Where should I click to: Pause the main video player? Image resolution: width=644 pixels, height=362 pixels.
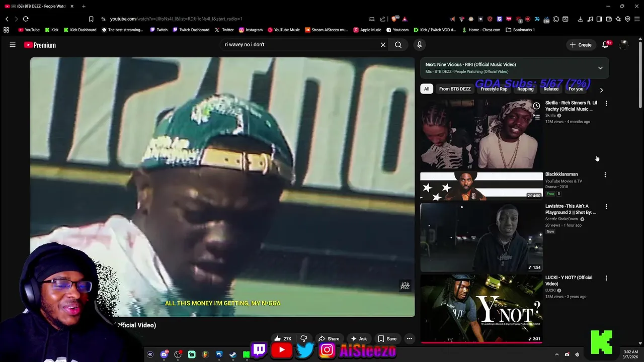[x=222, y=187]
